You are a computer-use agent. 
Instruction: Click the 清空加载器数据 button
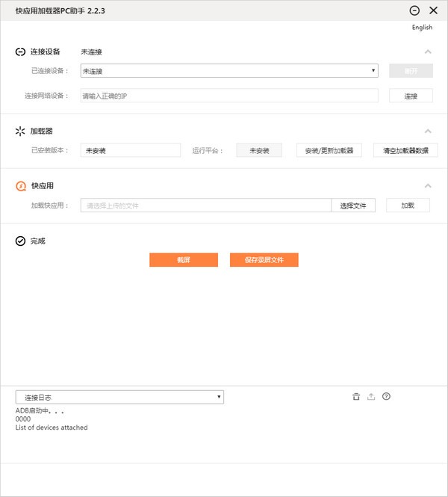click(405, 150)
